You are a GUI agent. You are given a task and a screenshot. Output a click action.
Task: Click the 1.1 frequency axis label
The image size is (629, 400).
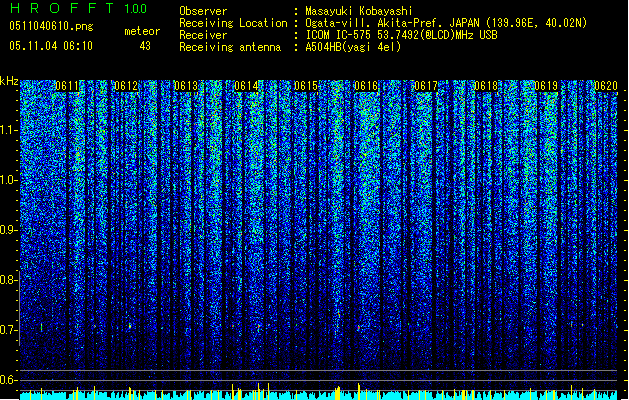click(x=8, y=130)
